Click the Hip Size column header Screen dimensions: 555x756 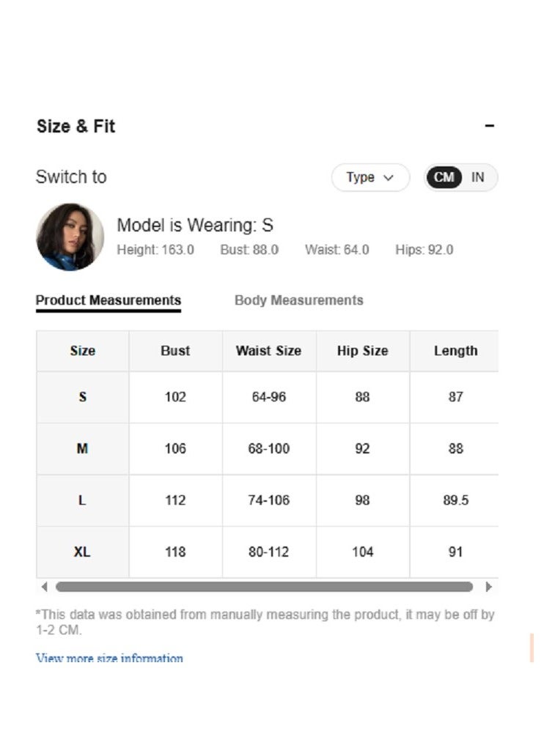[x=362, y=351]
